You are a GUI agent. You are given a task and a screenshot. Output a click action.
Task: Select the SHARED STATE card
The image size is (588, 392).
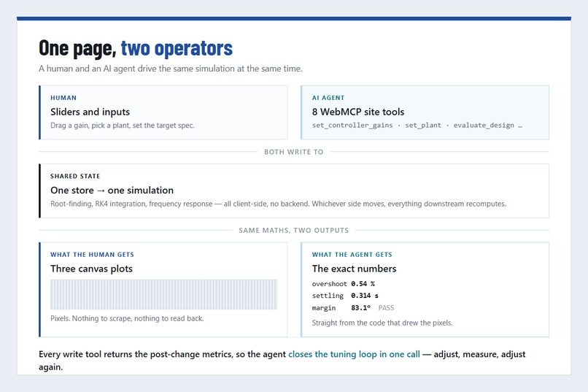tap(294, 191)
